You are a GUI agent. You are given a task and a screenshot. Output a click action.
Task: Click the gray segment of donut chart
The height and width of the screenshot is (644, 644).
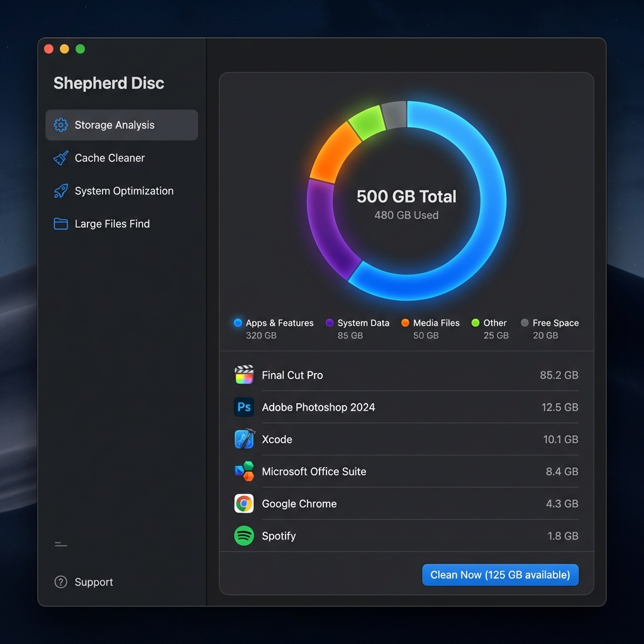point(394,114)
